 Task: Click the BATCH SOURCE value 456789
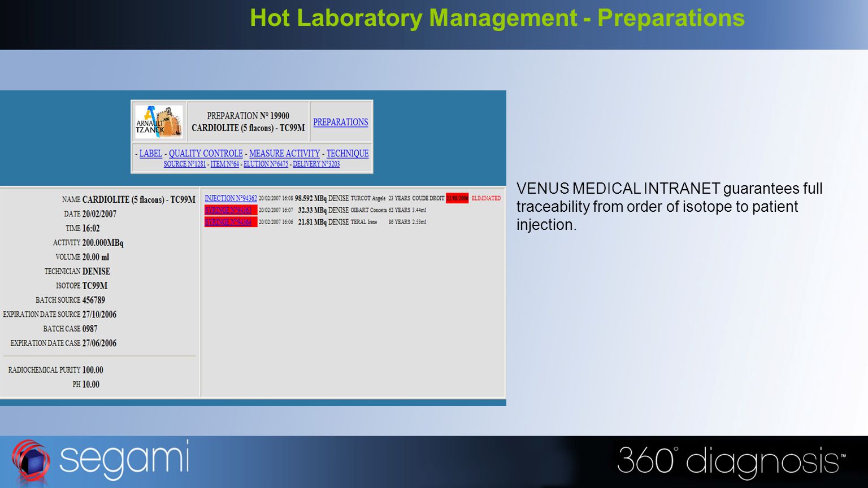[x=94, y=300]
